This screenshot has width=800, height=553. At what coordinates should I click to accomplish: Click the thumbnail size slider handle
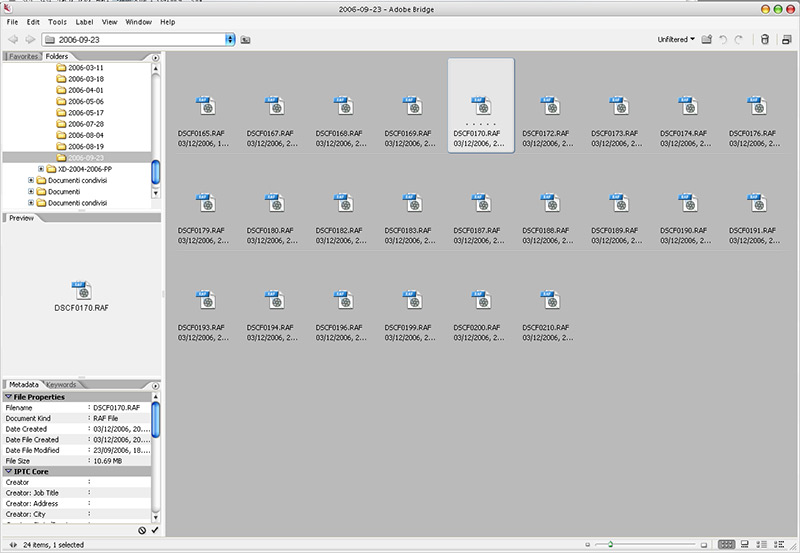tap(610, 544)
